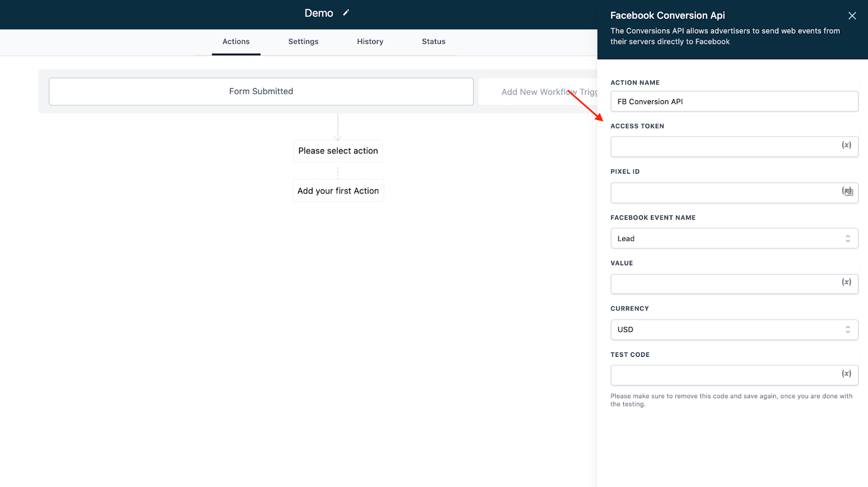This screenshot has width=868, height=487.
Task: Click Add your first Action
Action: point(338,191)
